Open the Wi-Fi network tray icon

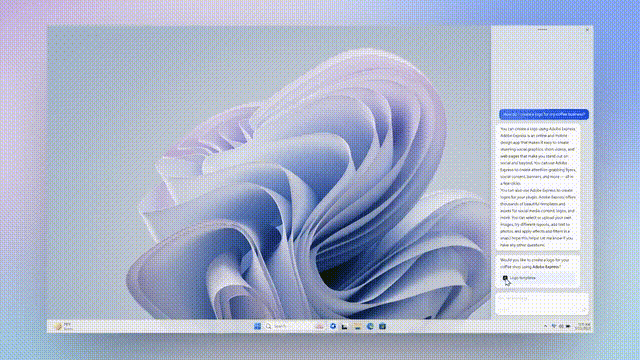(x=554, y=326)
